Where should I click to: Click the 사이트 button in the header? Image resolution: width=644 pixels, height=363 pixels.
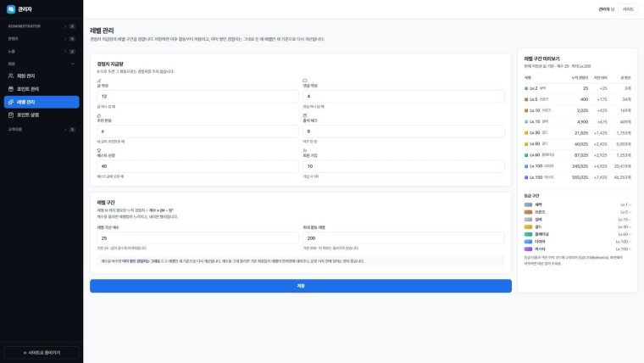click(628, 9)
